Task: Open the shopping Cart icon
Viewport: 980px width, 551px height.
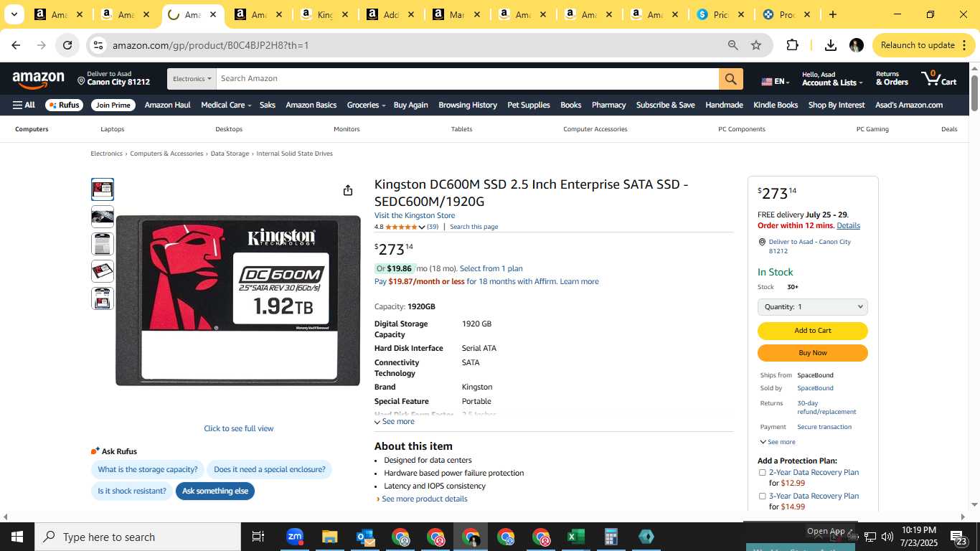Action: coord(939,78)
